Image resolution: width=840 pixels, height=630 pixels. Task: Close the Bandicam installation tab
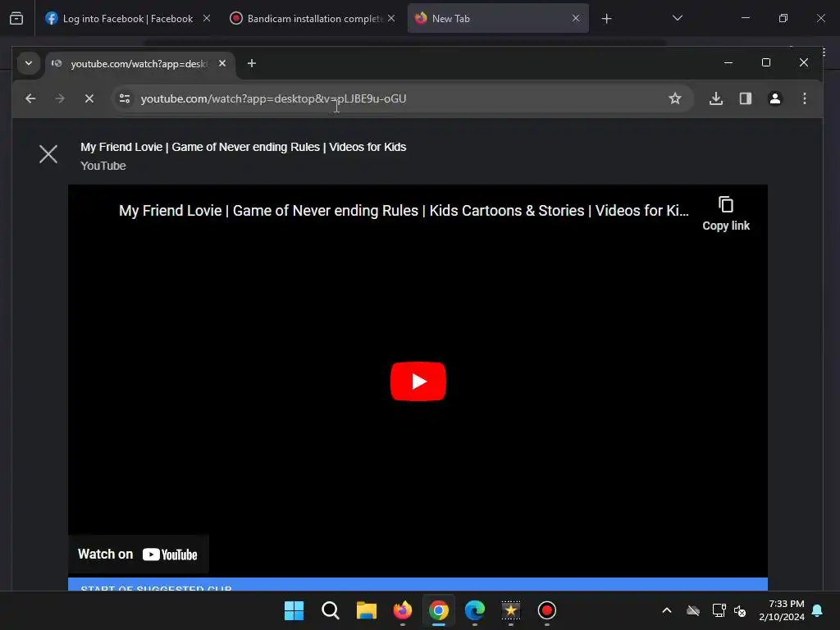391,18
